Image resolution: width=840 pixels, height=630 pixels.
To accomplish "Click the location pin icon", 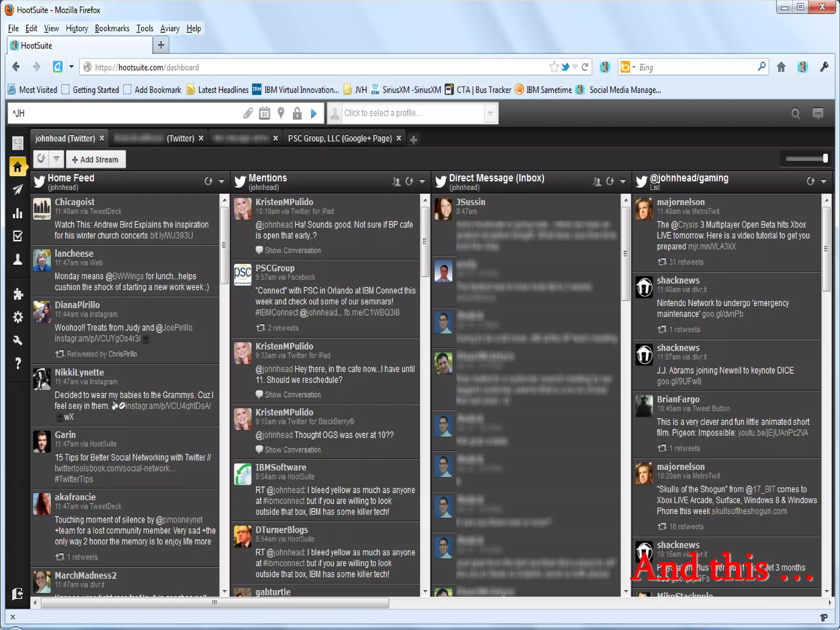I will click(281, 113).
